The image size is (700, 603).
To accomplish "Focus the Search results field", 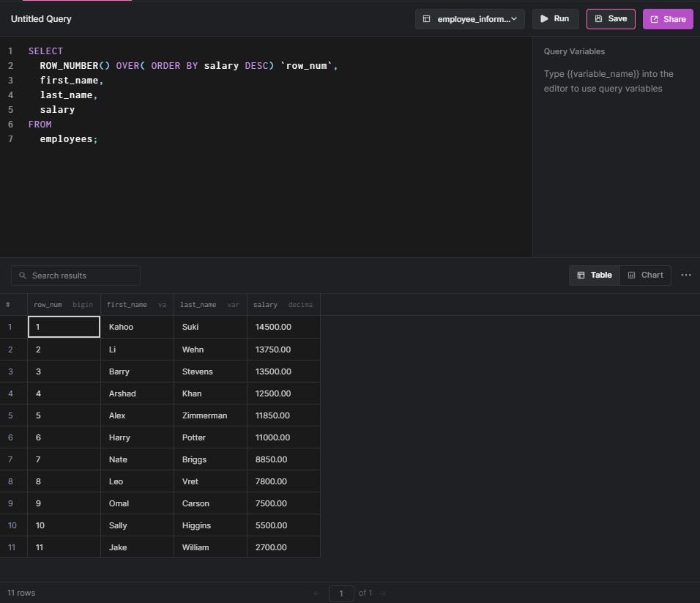I will (75, 275).
